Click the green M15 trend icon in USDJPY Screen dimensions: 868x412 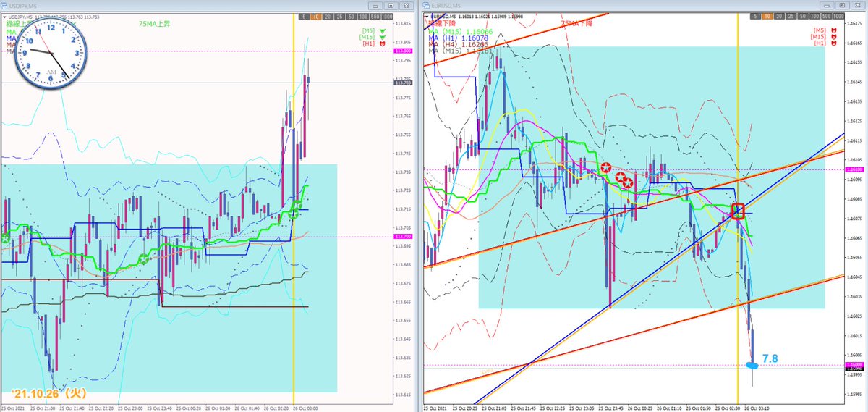383,38
